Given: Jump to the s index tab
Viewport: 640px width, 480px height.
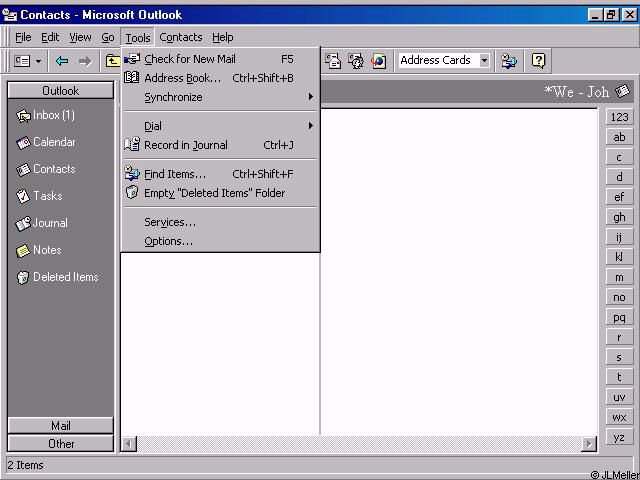Looking at the screenshot, I should (619, 357).
